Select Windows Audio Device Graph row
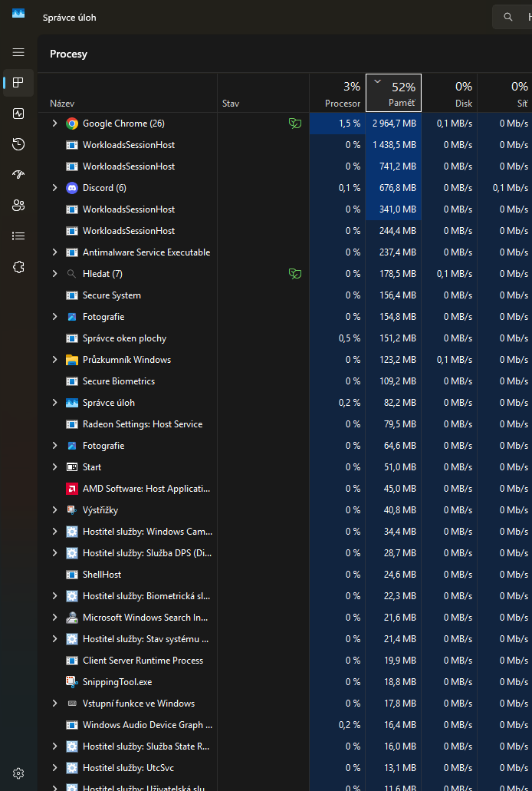 (x=285, y=725)
